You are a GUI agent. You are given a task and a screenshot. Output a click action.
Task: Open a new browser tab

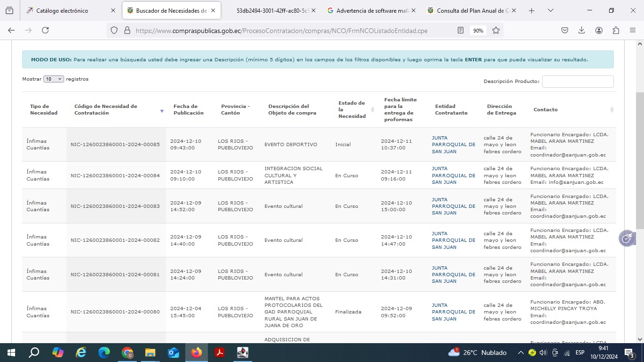[531, 10]
